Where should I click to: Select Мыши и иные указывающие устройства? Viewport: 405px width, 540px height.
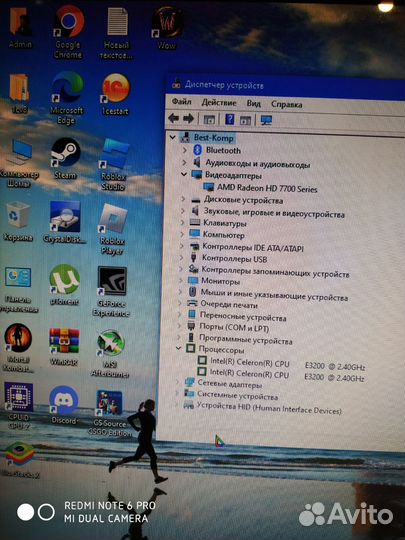click(268, 294)
